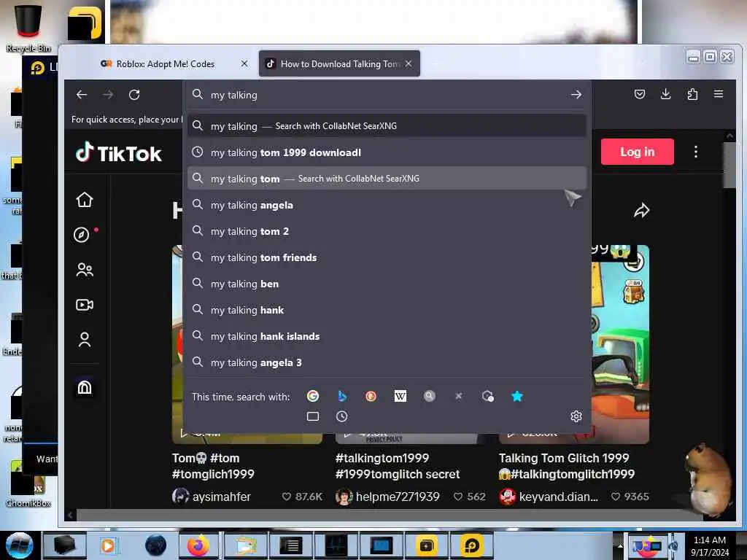The height and width of the screenshot is (560, 747).
Task: Search this time with Bing
Action: click(342, 396)
